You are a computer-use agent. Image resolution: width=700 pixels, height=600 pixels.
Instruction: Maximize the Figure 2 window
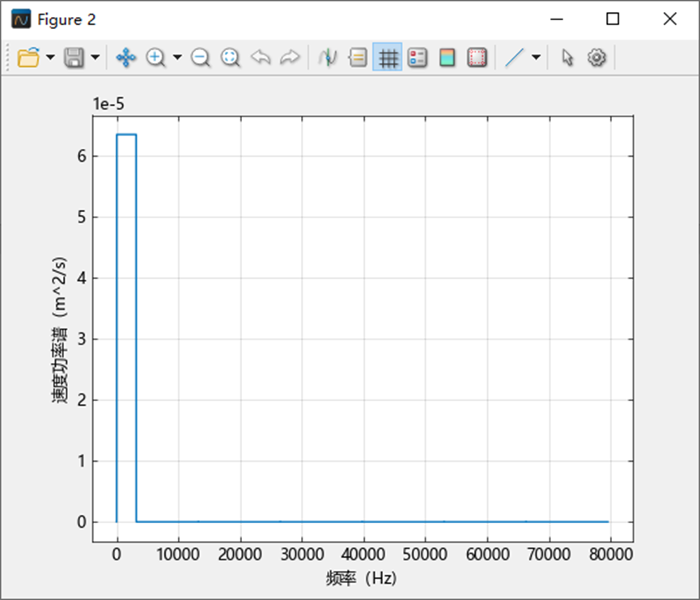tap(613, 19)
